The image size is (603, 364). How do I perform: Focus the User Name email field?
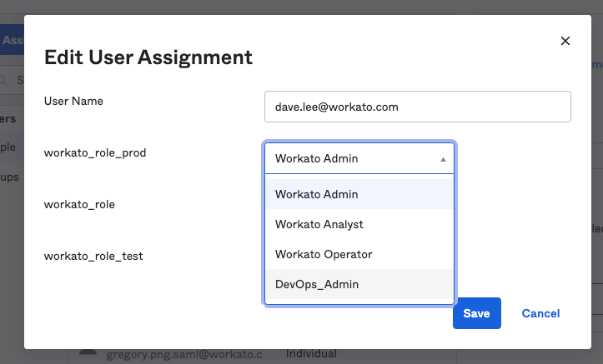tap(417, 107)
